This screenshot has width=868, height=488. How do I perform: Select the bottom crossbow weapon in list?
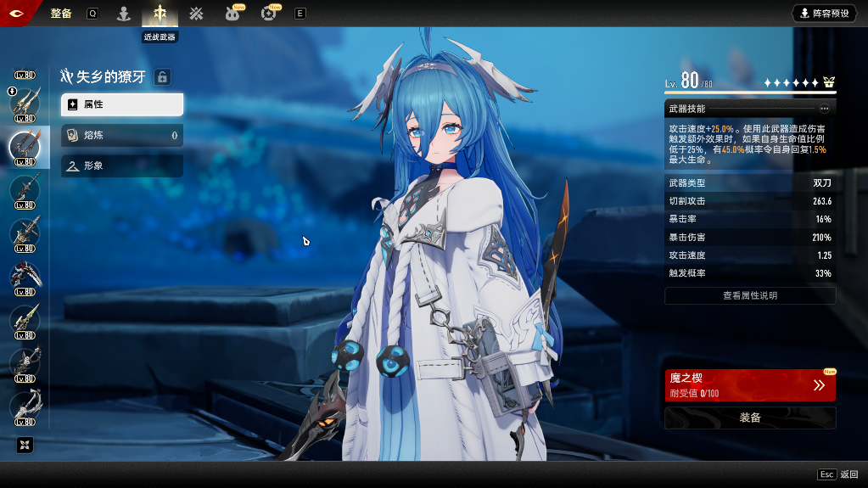pos(25,406)
